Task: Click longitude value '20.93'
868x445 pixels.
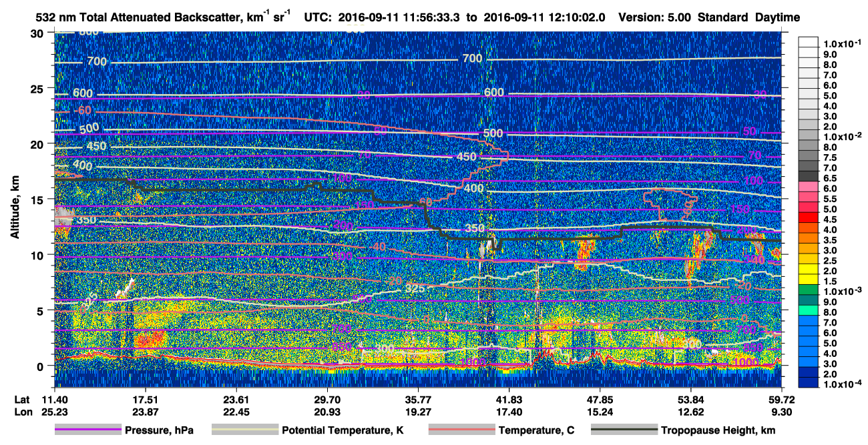Action: (327, 412)
